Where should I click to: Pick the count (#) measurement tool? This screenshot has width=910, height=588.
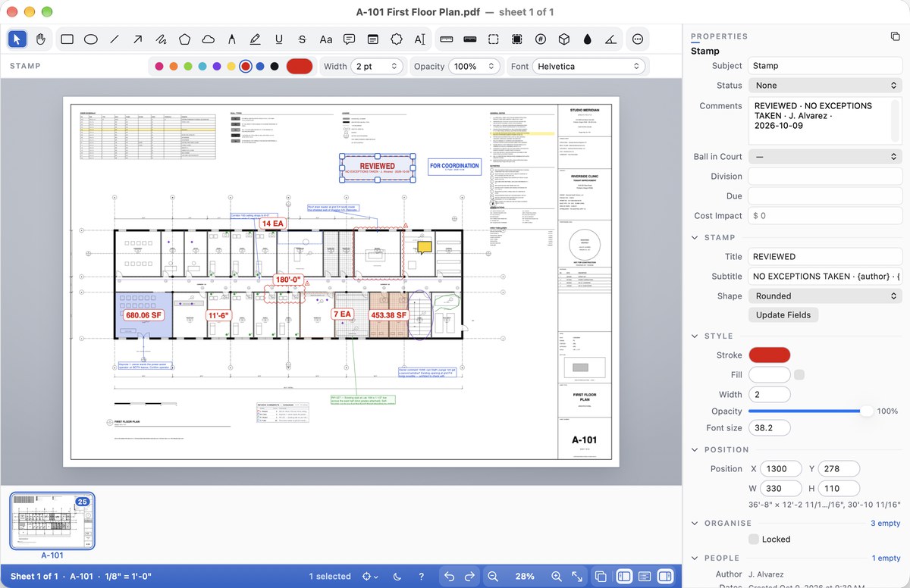point(541,39)
